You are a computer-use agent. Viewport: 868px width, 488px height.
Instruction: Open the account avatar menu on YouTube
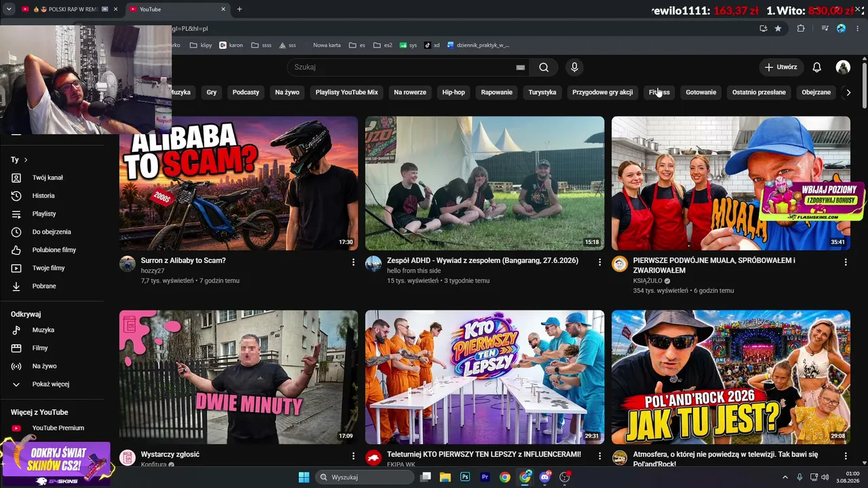(843, 67)
